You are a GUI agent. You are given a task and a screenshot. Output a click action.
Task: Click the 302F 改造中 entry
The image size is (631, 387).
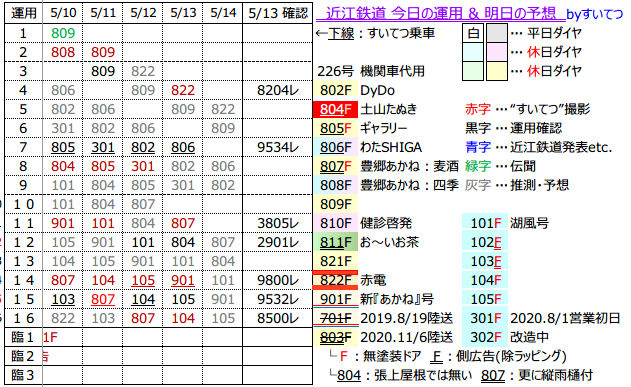506,337
